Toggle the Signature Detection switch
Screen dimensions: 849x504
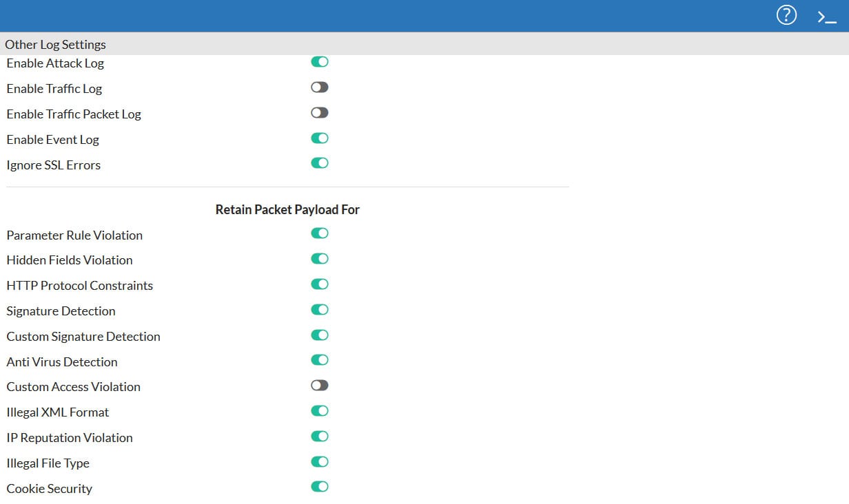coord(319,310)
